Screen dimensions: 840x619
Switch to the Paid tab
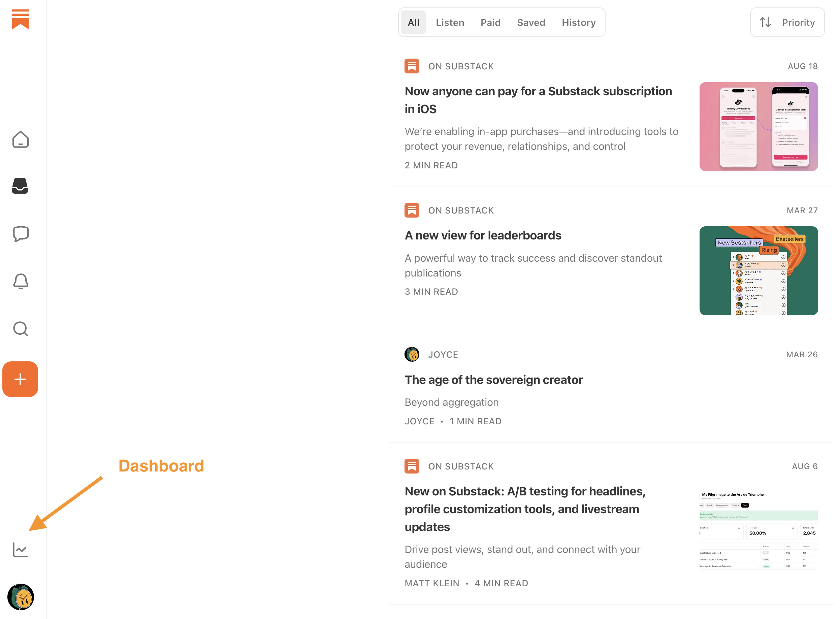(x=490, y=23)
